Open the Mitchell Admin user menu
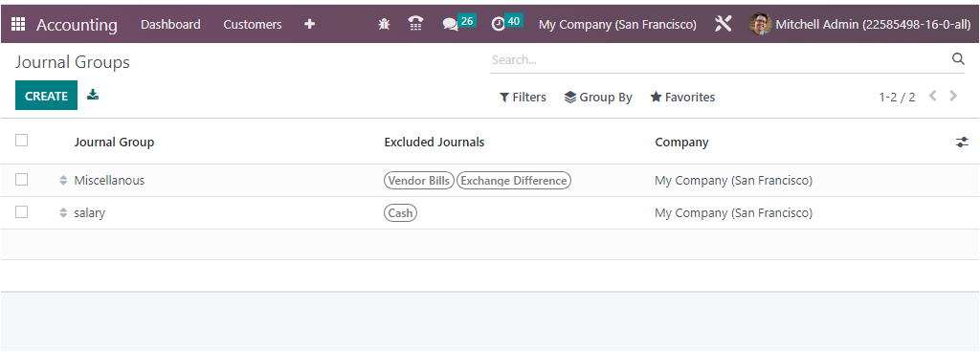The image size is (980, 352). (860, 24)
